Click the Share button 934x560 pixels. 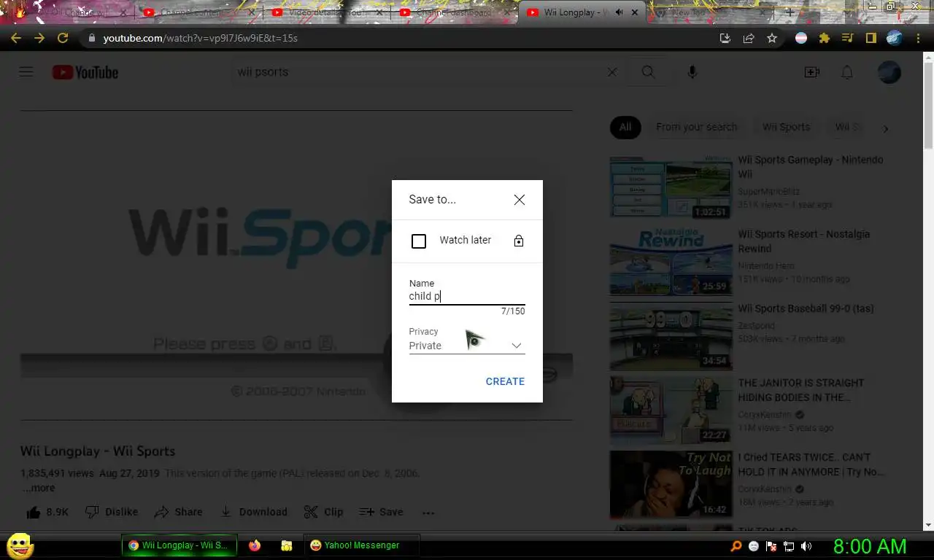pos(178,512)
